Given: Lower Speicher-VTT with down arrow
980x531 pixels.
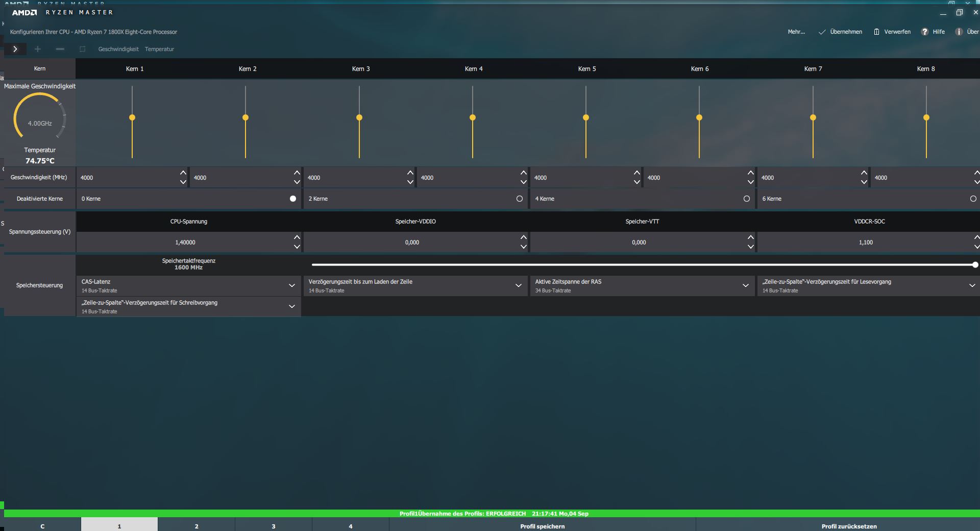Looking at the screenshot, I should (750, 247).
